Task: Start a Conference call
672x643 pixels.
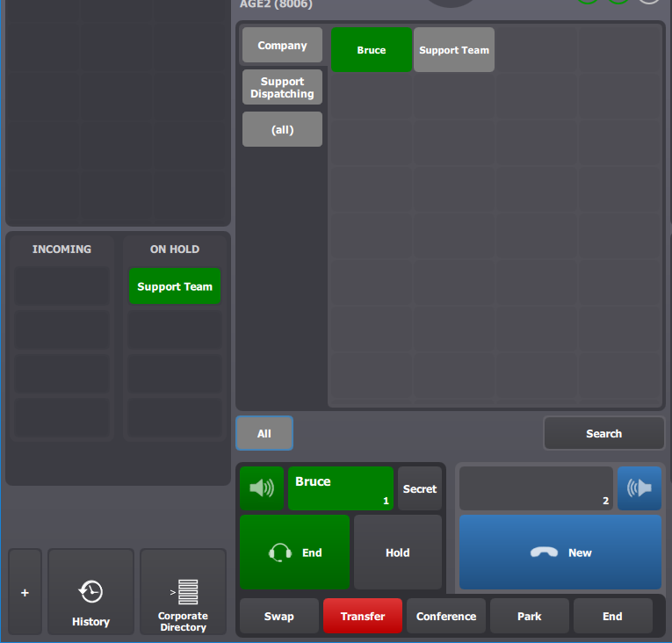Action: 446,616
